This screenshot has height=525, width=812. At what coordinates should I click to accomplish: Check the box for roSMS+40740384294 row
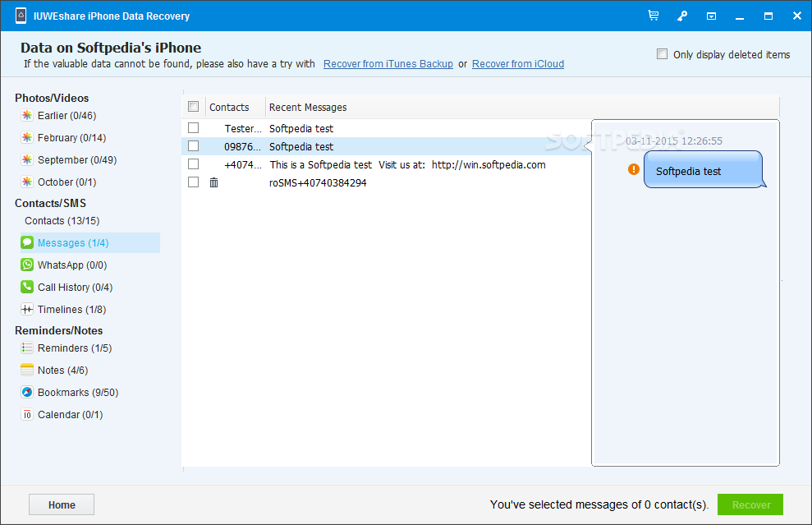tap(193, 182)
